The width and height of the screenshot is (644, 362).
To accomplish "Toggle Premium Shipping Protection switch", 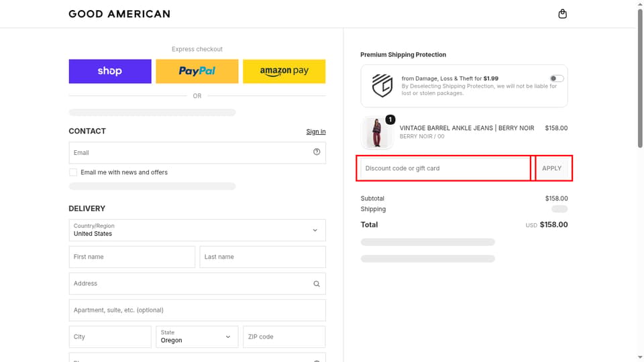I will pyautogui.click(x=557, y=78).
